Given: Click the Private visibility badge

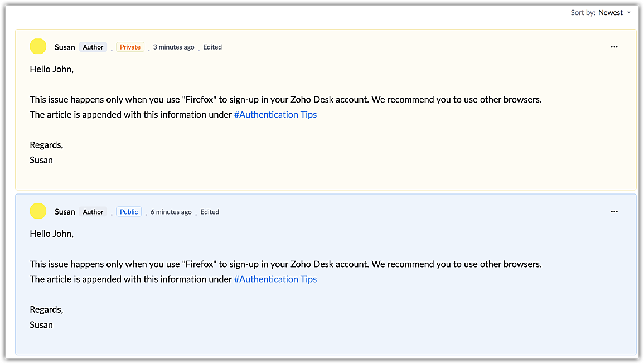Looking at the screenshot, I should [x=130, y=47].
